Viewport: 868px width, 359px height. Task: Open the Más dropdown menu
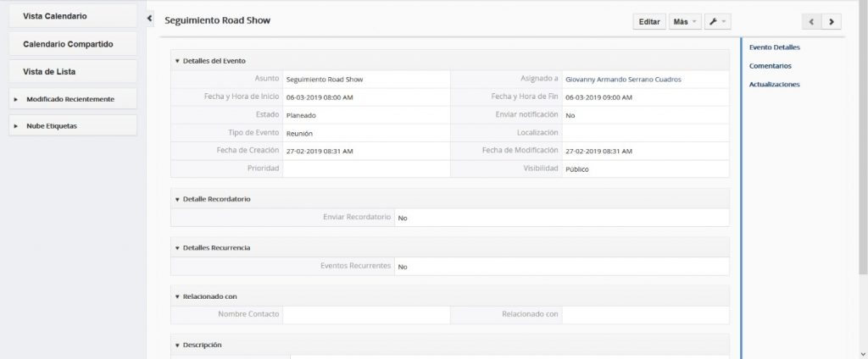(684, 22)
